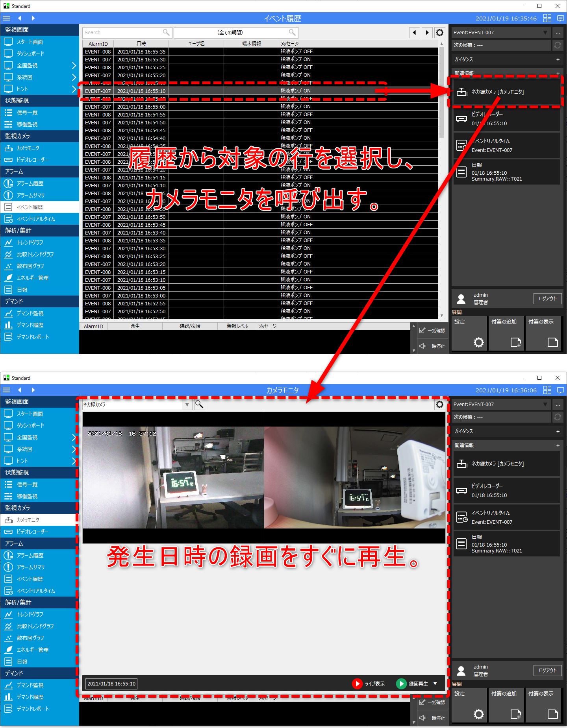Select left camera feed showing 16:57:12 timestamp
The width and height of the screenshot is (567, 728).
click(x=173, y=477)
